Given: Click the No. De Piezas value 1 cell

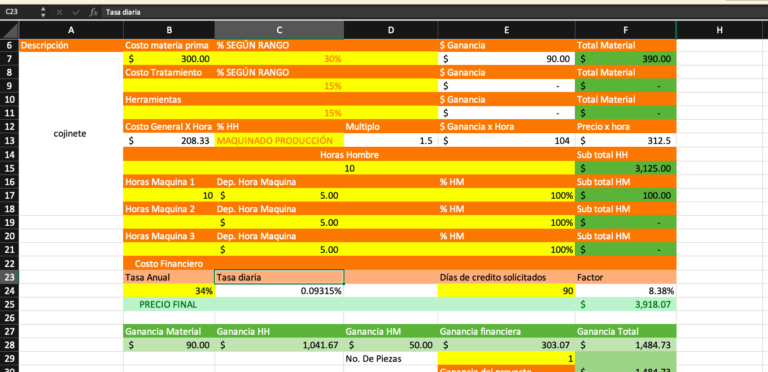Looking at the screenshot, I should click(x=506, y=359).
